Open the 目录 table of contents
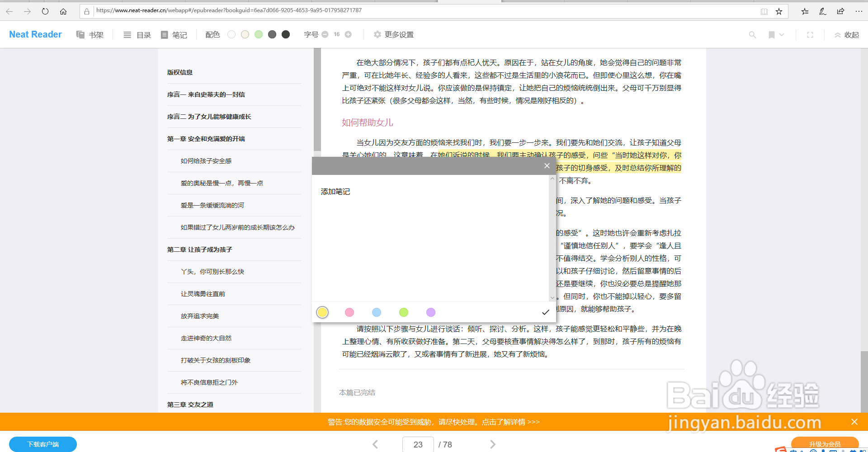Image resolution: width=868 pixels, height=452 pixels. coord(137,35)
